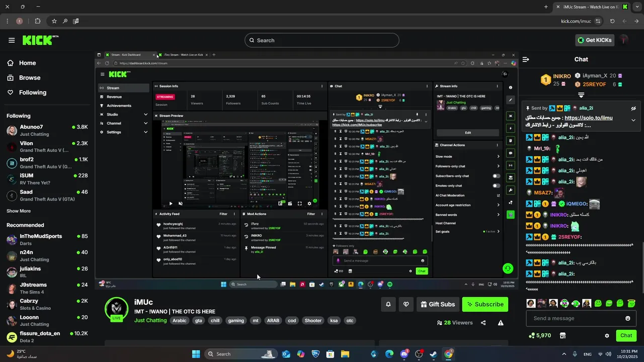Image resolution: width=644 pixels, height=362 pixels.
Task: Open the main hamburger menu beside KICK logo
Action: tap(12, 40)
